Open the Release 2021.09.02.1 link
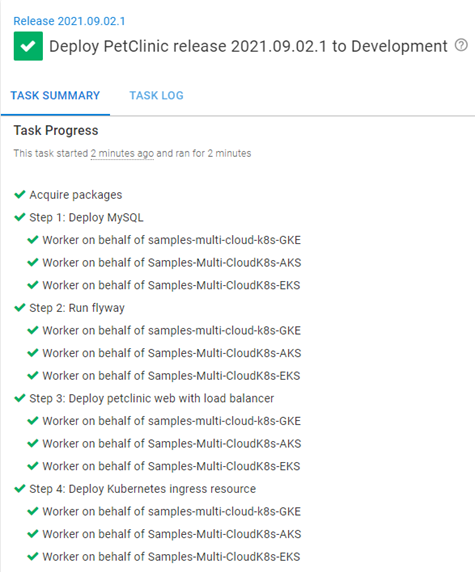475x572 pixels. [69, 21]
